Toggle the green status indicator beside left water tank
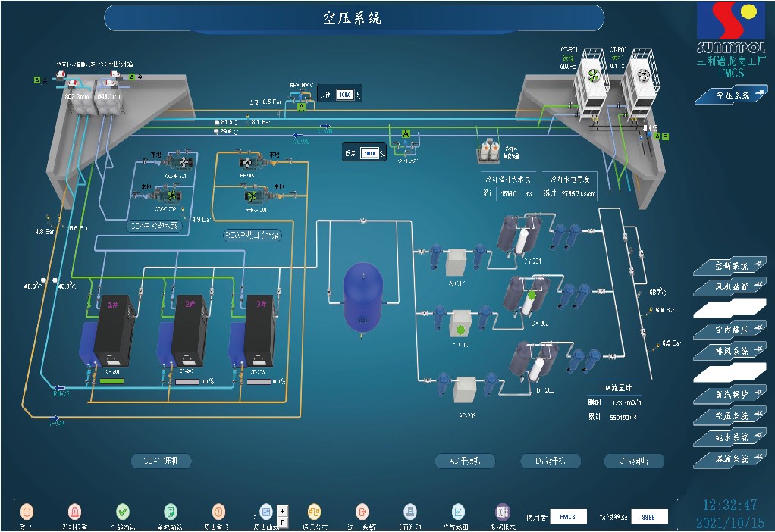 pos(36,80)
